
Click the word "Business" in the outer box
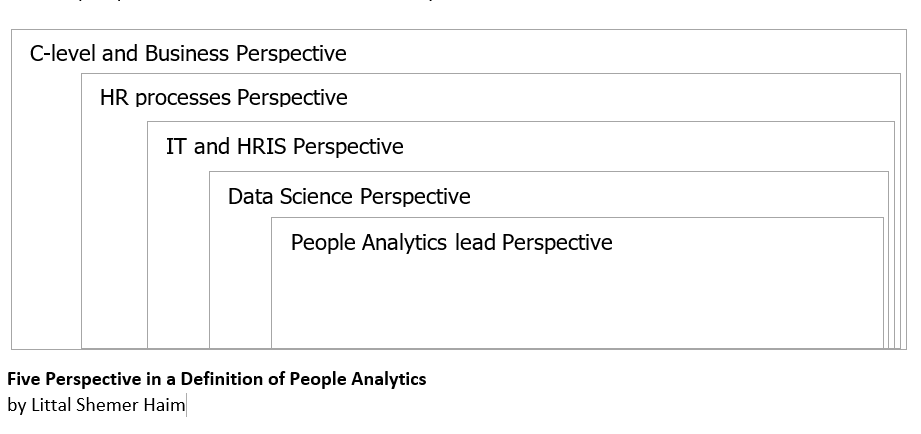click(x=187, y=54)
